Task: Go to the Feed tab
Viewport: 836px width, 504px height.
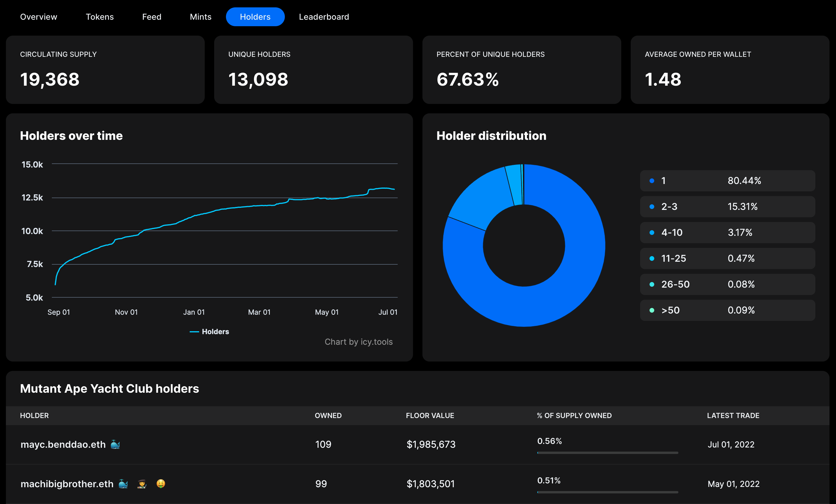Action: click(x=152, y=17)
